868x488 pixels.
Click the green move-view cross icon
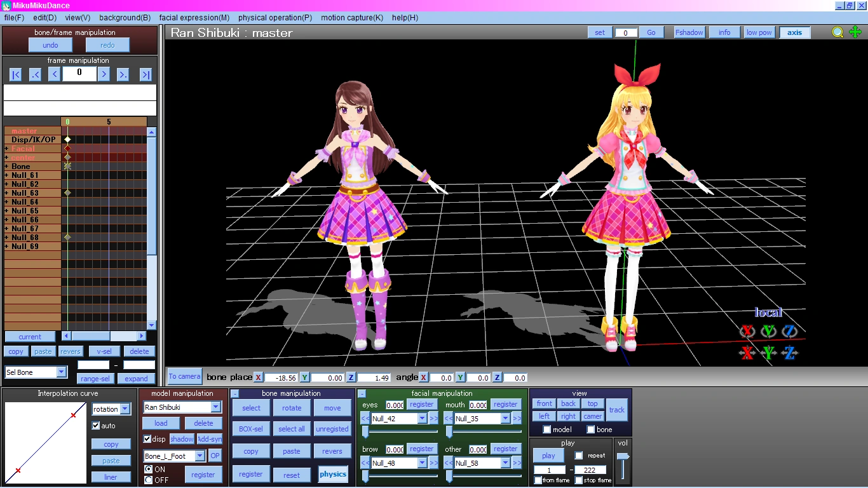click(855, 32)
